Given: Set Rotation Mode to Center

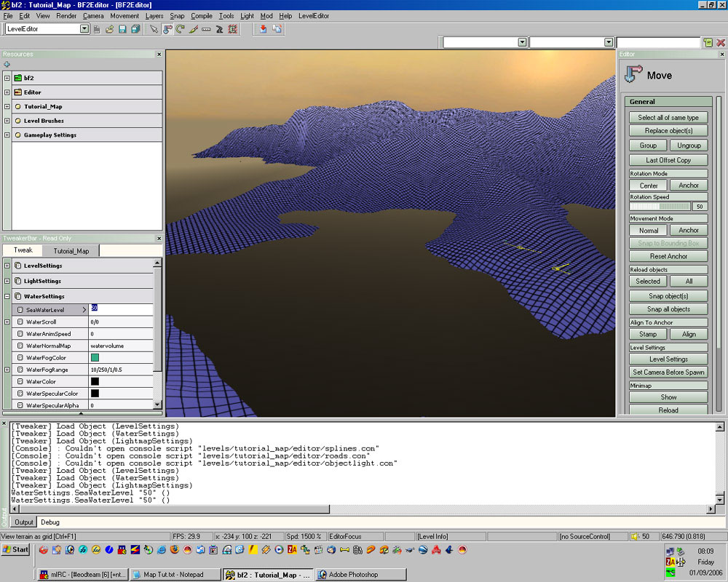Looking at the screenshot, I should pos(648,186).
